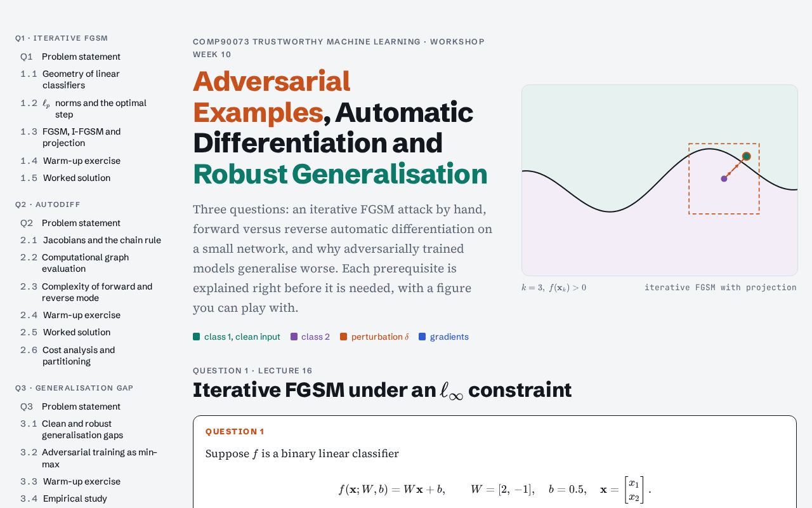Click the green adversarial point on the boundary
This screenshot has height=508, width=812.
(x=747, y=156)
